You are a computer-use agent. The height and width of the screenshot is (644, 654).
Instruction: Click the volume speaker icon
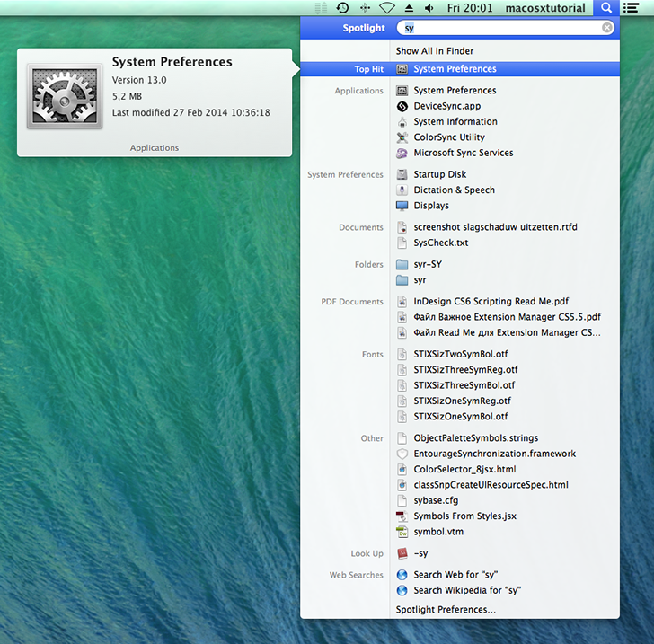[x=429, y=8]
